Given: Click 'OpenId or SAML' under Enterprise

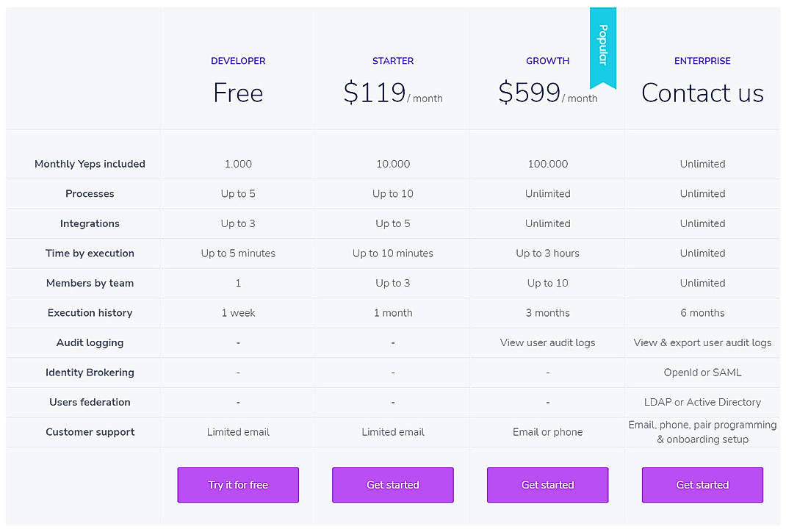Looking at the screenshot, I should coord(702,373).
